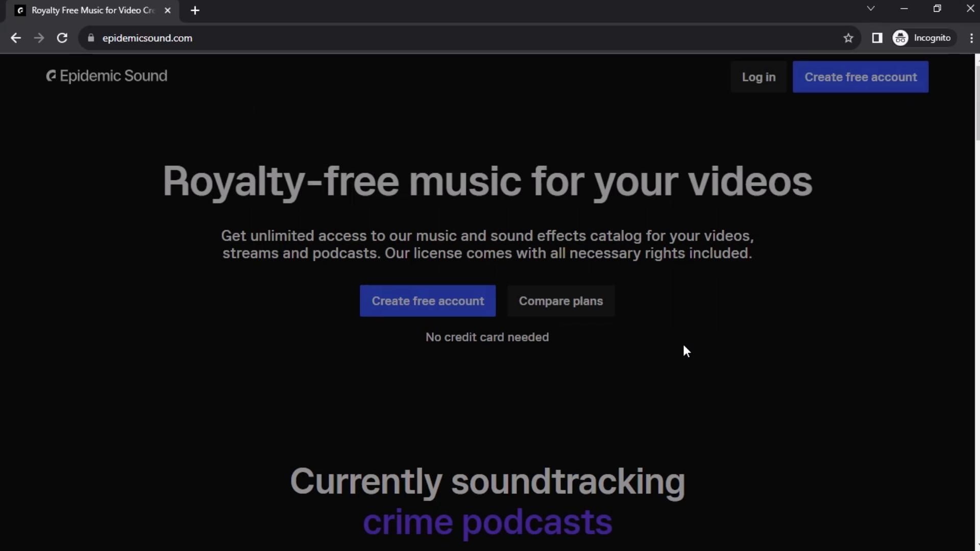Click the Epidemic Sound wordmark text
980x551 pixels.
coord(113,76)
